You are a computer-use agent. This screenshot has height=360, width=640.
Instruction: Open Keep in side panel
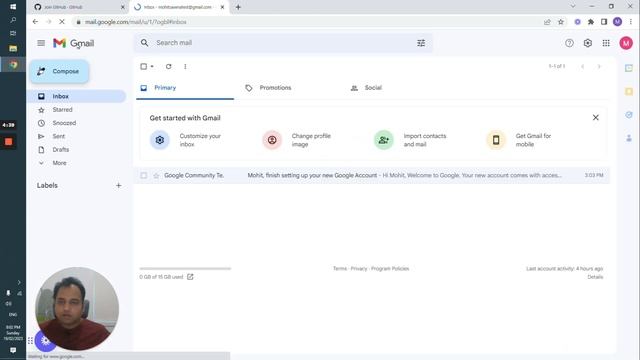[629, 92]
